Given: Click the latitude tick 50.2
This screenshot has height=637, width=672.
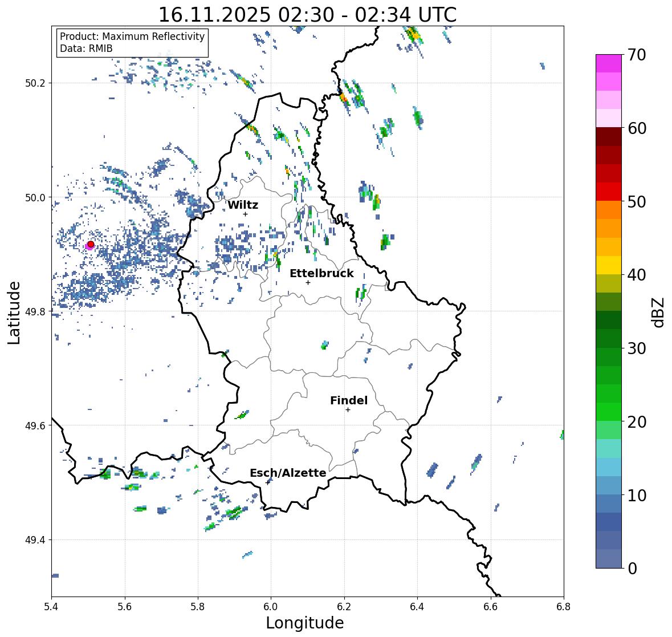Looking at the screenshot, I should (35, 83).
